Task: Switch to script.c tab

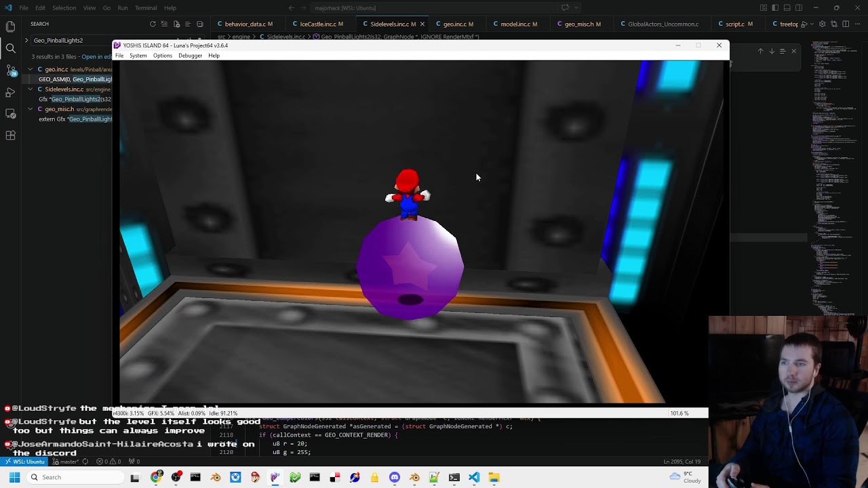Action: coord(738,24)
